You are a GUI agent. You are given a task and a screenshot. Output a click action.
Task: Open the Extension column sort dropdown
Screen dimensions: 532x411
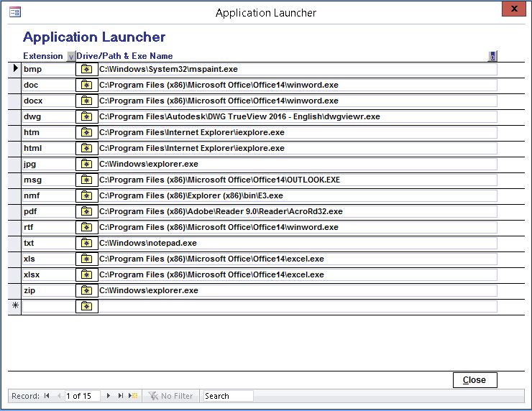pyautogui.click(x=70, y=57)
